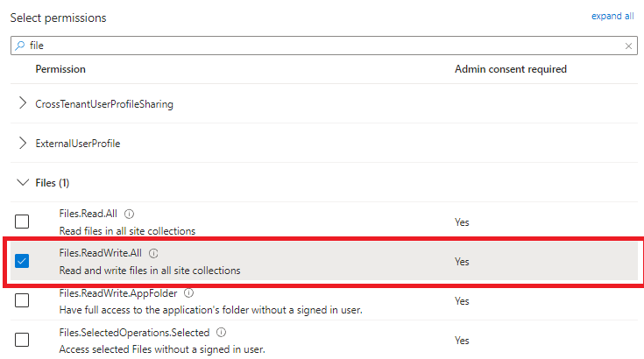
Task: Select the Files.ReadWrite.All permission name
Action: 100,253
